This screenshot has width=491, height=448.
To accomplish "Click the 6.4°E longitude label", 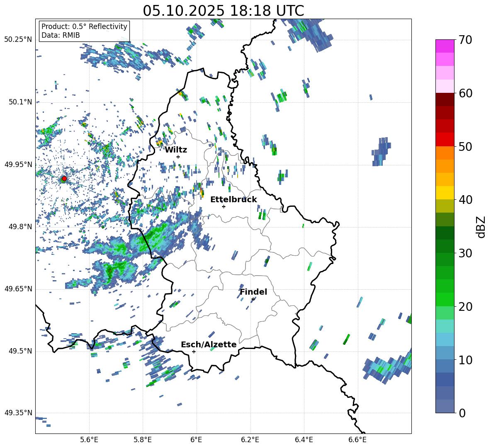I will (304, 440).
